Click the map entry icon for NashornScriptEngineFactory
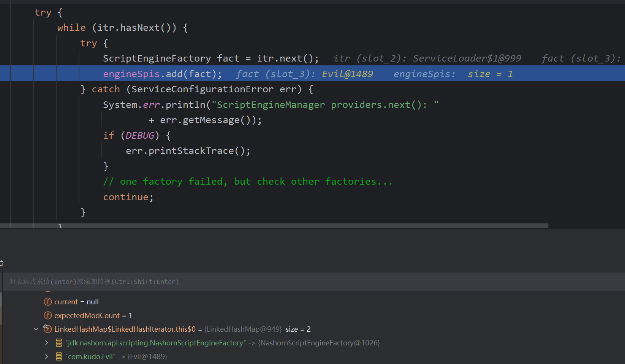Image resolution: width=625 pixels, height=364 pixels. coord(59,343)
